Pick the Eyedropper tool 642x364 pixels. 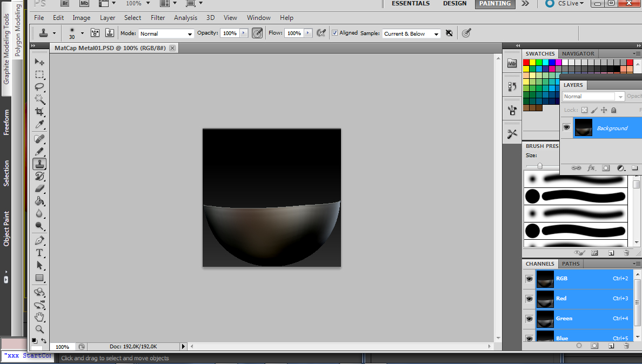coord(39,125)
